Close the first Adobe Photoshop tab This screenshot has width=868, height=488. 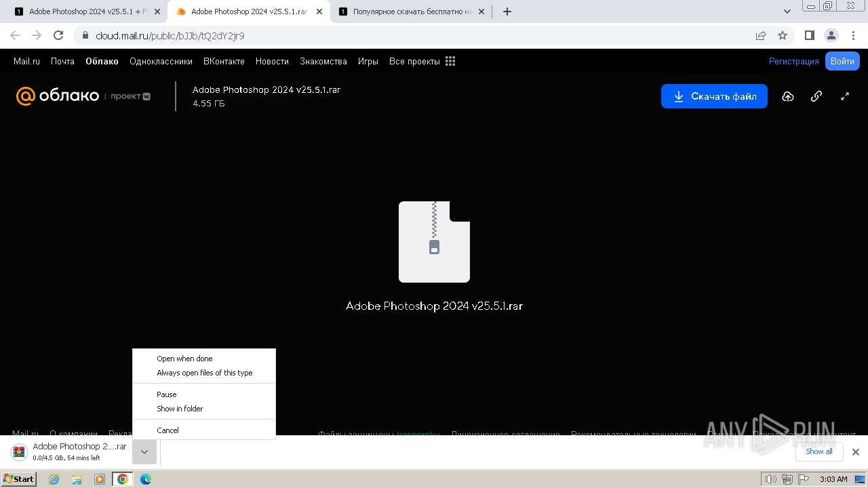(x=157, y=12)
